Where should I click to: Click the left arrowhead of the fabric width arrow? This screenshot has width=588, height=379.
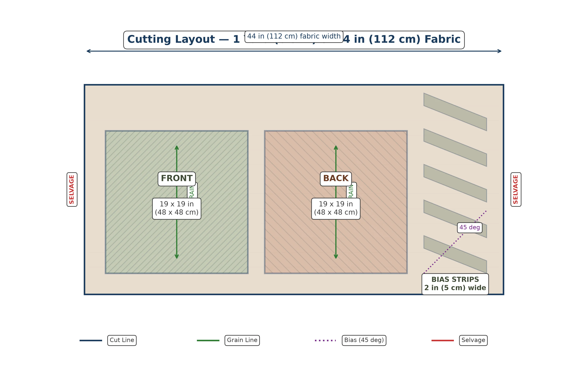89,51
